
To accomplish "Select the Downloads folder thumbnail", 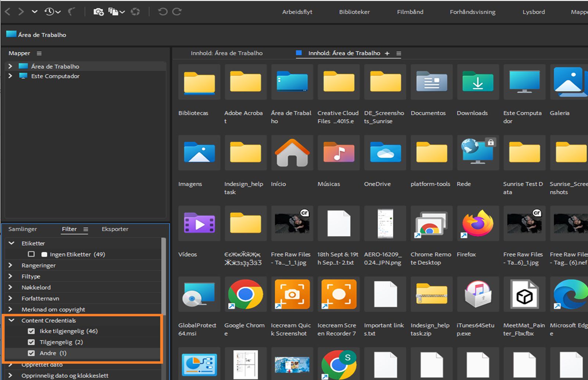I will [478, 82].
